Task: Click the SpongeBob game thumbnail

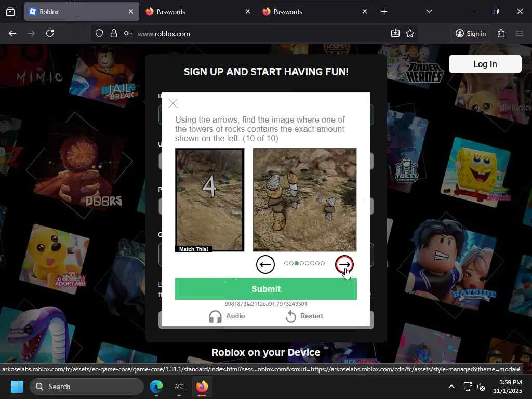Action: [476, 172]
